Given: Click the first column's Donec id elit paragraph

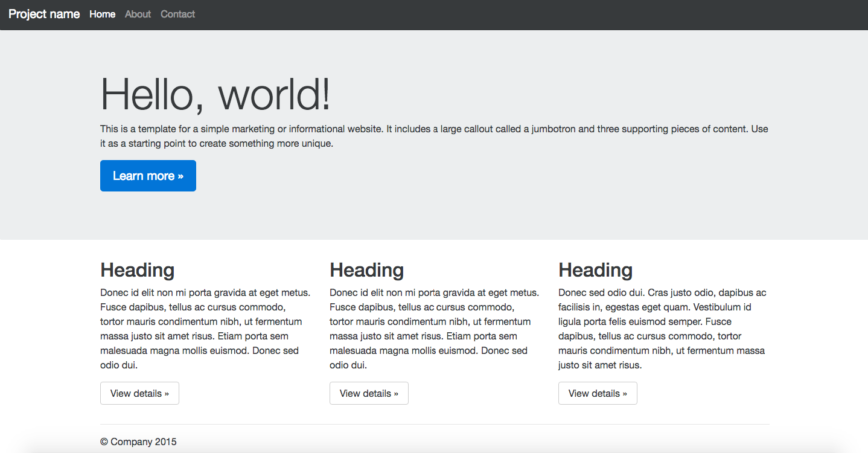Looking at the screenshot, I should tap(205, 329).
